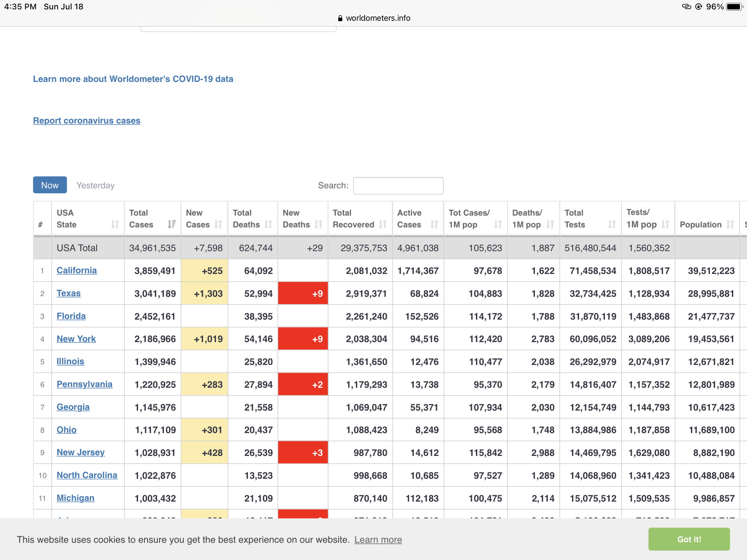Select Michigan population 9,986,857
The width and height of the screenshot is (747, 560).
point(707,498)
